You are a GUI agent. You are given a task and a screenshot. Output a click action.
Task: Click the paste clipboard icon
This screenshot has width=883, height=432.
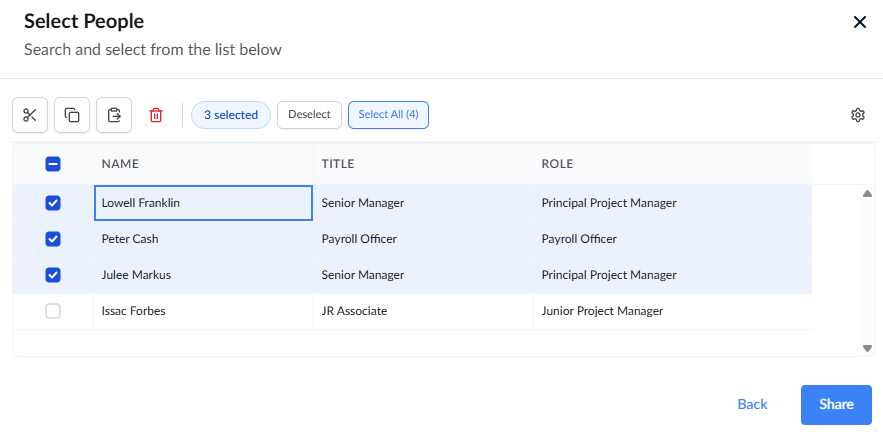(x=114, y=115)
